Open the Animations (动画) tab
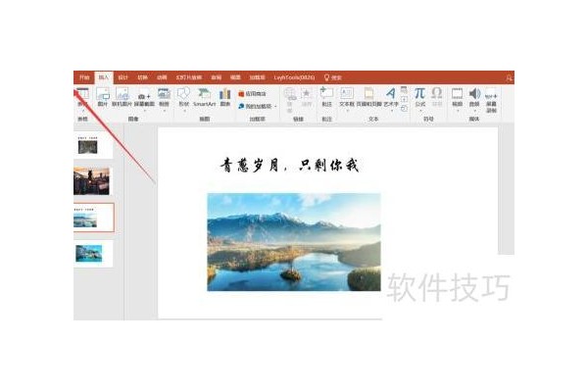The height and width of the screenshot is (392, 588). click(162, 77)
